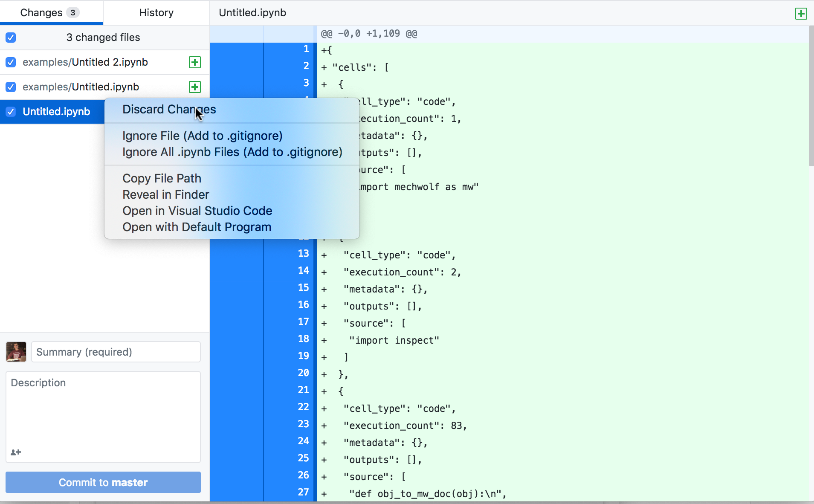814x504 pixels.
Task: Open a new tab with the top-right plus icon
Action: coord(802,13)
